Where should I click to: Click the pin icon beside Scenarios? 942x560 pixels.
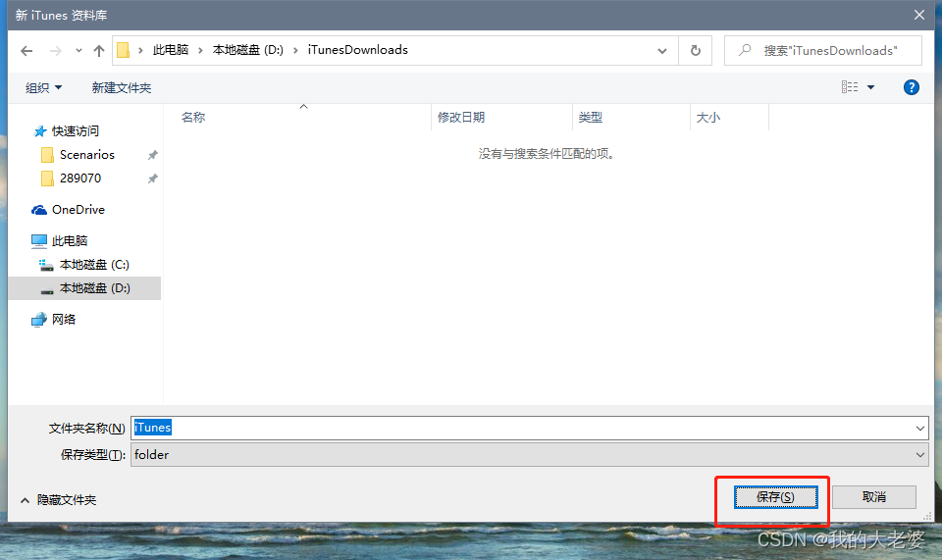coord(153,156)
